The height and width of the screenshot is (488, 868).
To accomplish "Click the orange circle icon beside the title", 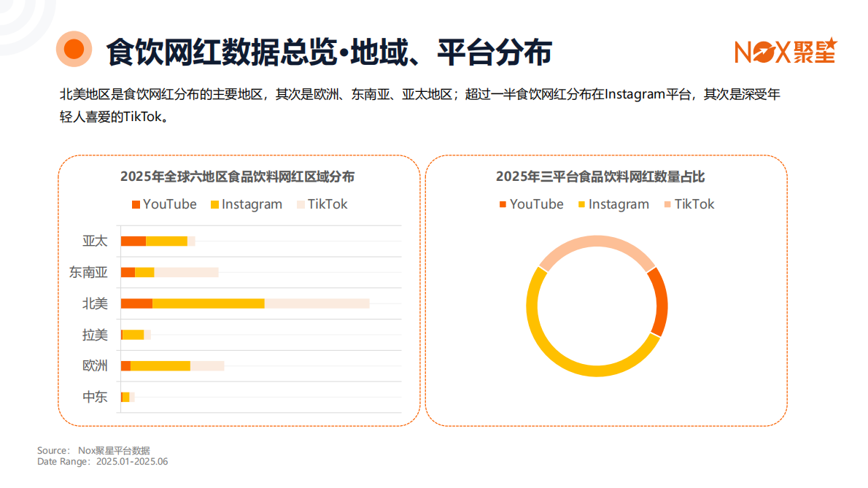I will click(x=74, y=50).
